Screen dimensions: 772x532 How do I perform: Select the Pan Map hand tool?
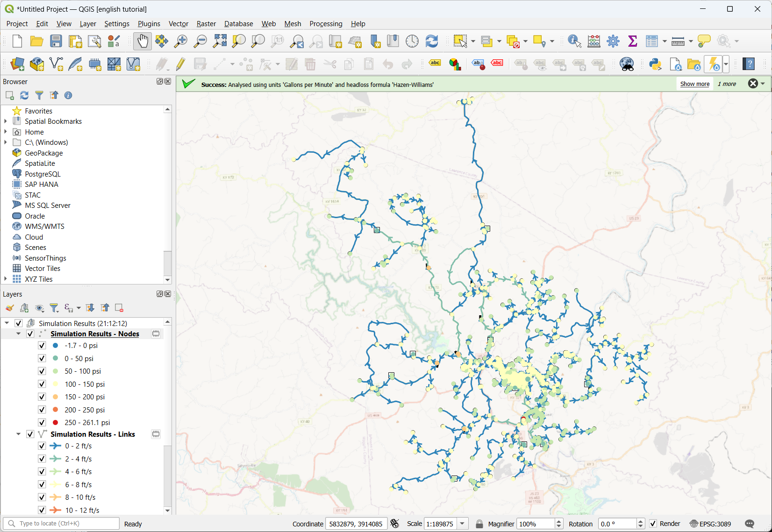pos(143,41)
